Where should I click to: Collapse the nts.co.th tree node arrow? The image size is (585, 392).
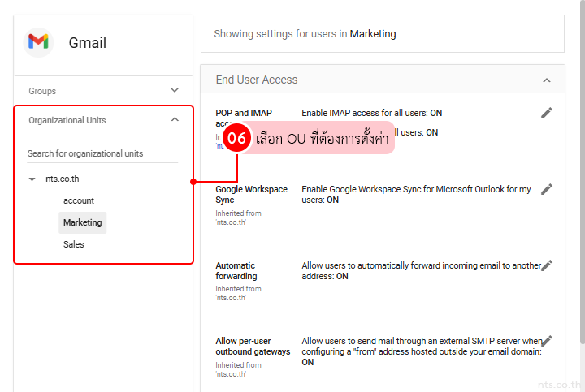point(32,179)
